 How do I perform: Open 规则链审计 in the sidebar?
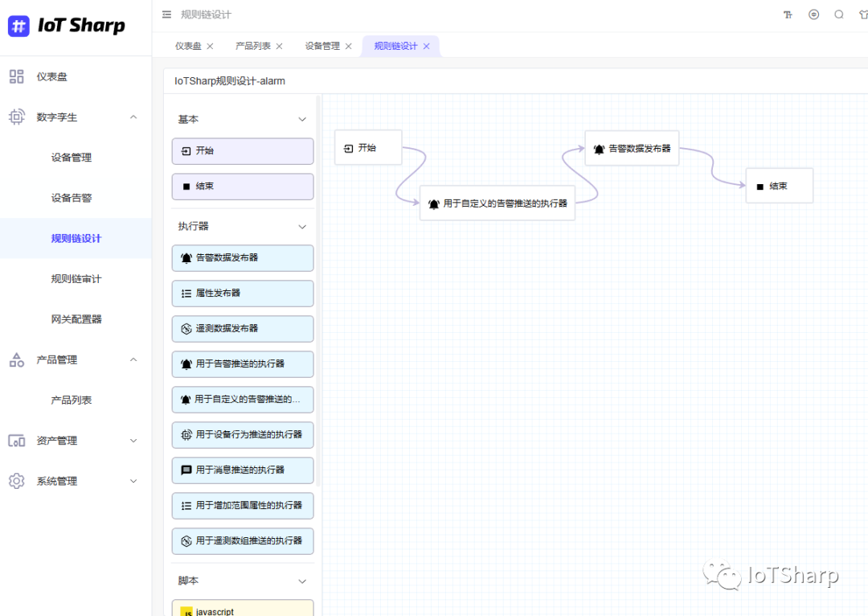tap(76, 278)
